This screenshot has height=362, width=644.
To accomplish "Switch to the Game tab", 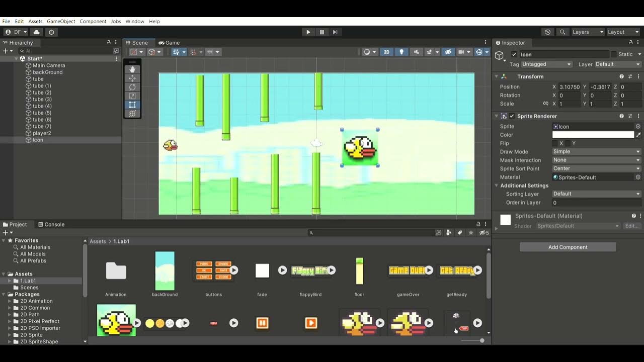I will tap(169, 43).
